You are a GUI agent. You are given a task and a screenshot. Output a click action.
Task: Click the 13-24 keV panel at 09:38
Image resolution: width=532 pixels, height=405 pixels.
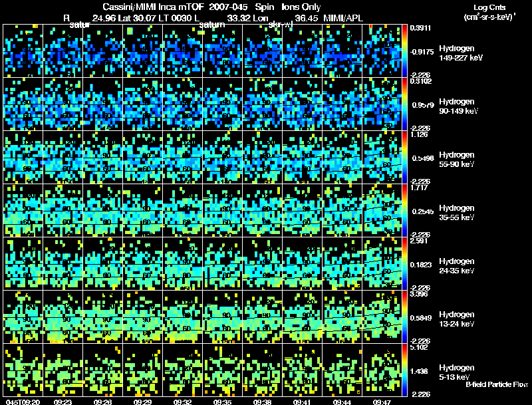coord(262,317)
